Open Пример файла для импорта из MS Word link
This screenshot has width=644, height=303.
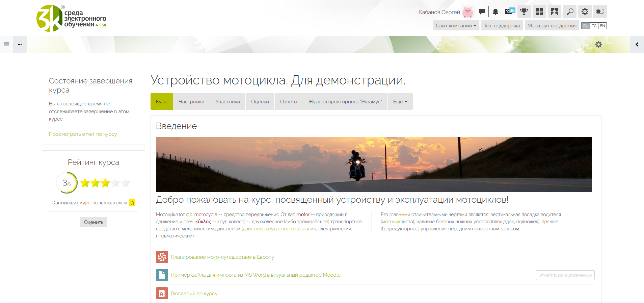pos(256,275)
